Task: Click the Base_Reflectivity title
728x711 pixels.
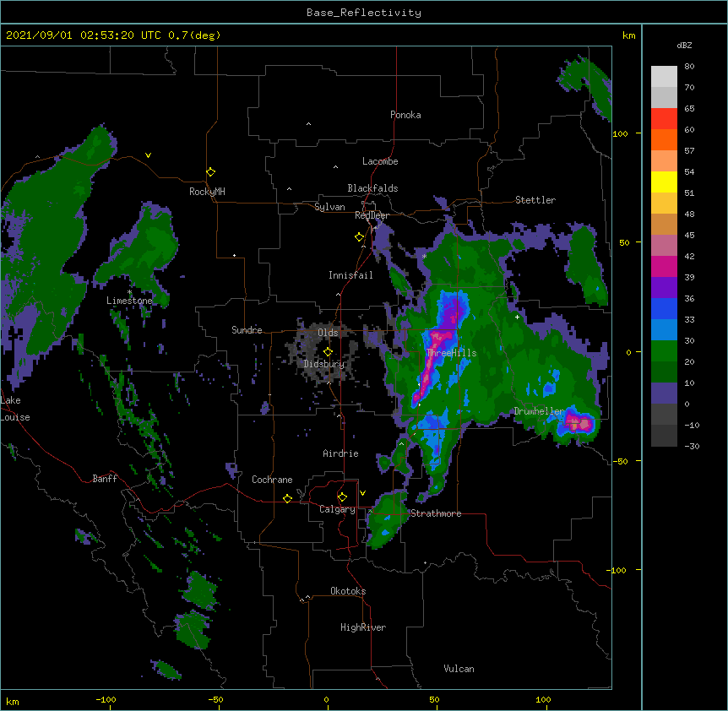Action: (364, 13)
